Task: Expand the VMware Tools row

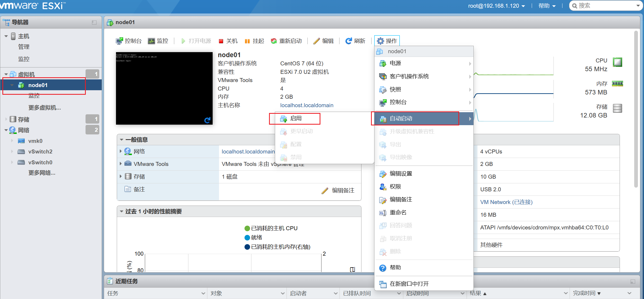Action: tap(120, 164)
